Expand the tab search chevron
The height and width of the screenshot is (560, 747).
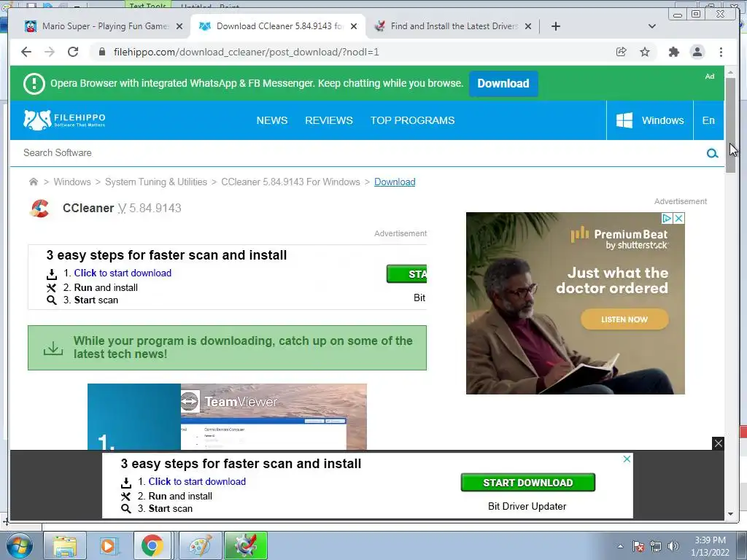pos(652,26)
